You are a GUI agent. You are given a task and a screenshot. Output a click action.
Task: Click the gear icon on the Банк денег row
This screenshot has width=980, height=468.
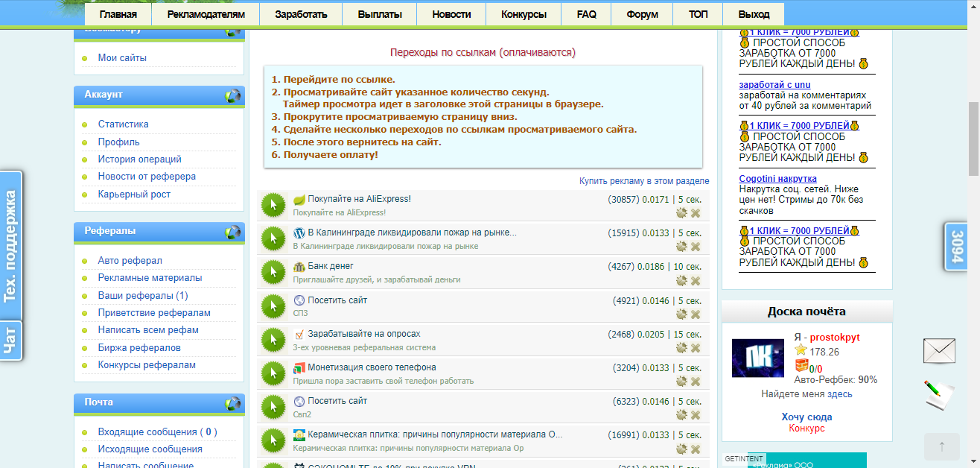point(681,280)
